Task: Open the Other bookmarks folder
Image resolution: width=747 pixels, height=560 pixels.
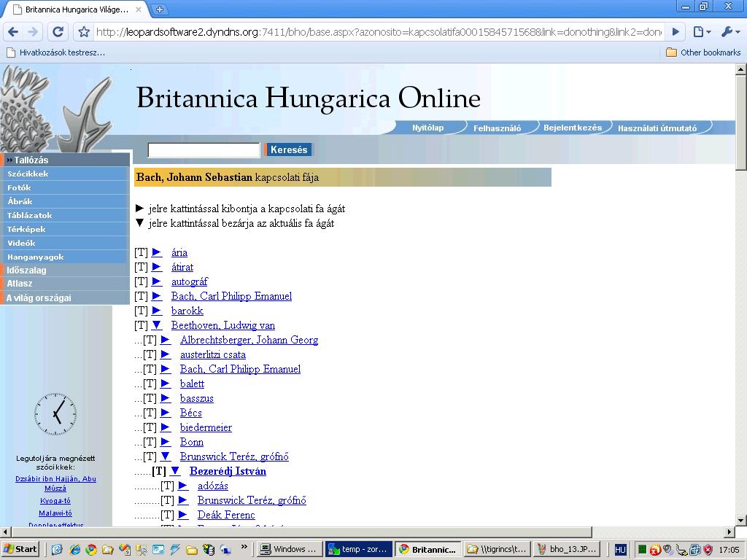Action: 703,52
